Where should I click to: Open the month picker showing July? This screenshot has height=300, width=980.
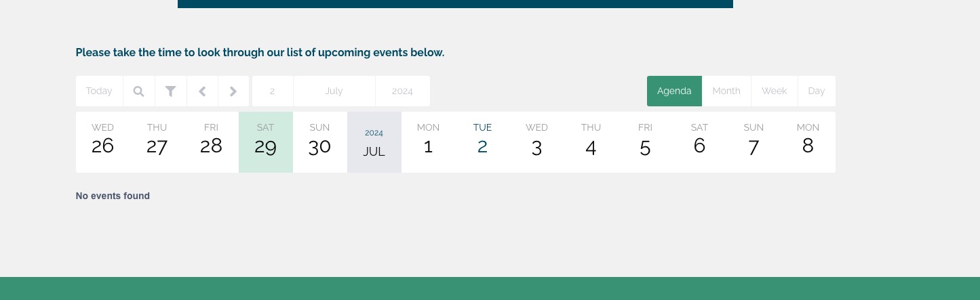(x=334, y=91)
